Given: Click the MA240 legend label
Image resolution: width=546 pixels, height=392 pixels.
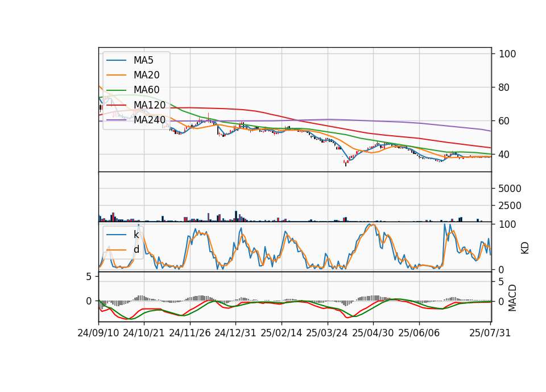Looking at the screenshot, I should [x=150, y=120].
